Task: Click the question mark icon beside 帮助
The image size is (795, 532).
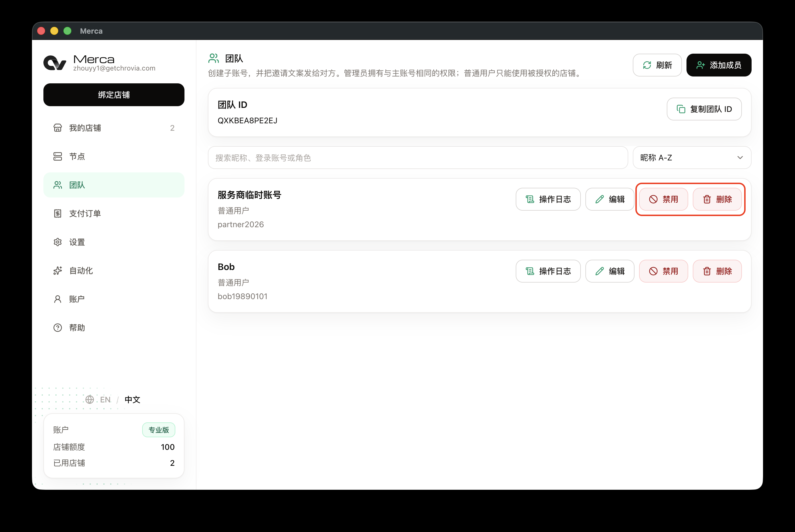Action: click(x=58, y=327)
